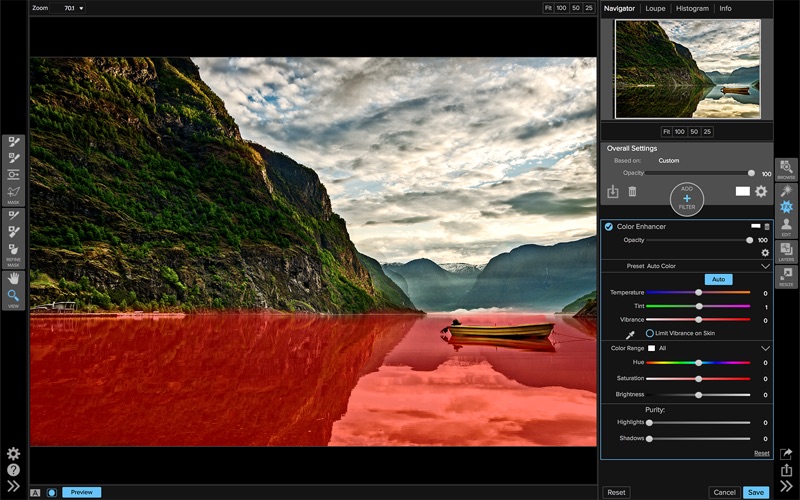The width and height of the screenshot is (800, 500).
Task: Open the Effects FX module
Action: tap(786, 207)
